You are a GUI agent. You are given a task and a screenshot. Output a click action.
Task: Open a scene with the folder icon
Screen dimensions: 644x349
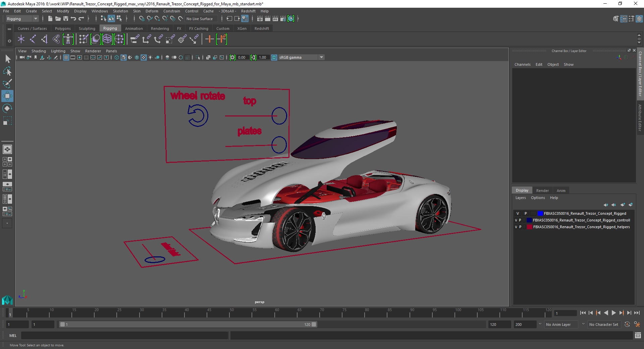pos(58,19)
